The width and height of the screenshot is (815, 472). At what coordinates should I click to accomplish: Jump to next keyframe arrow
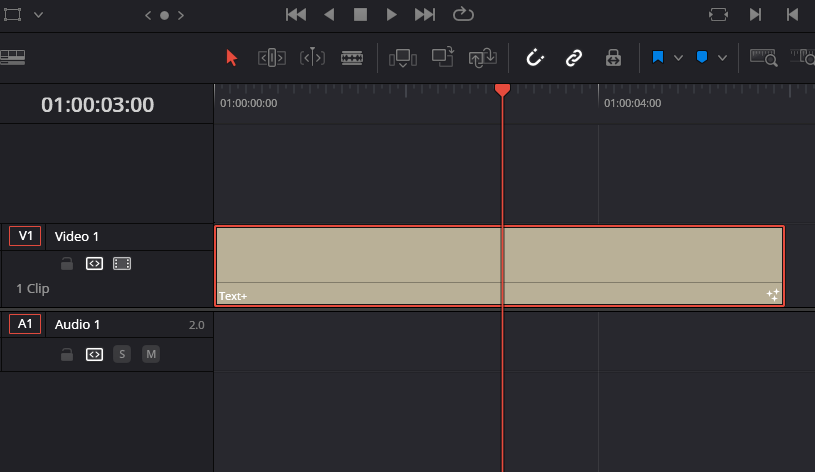181,15
